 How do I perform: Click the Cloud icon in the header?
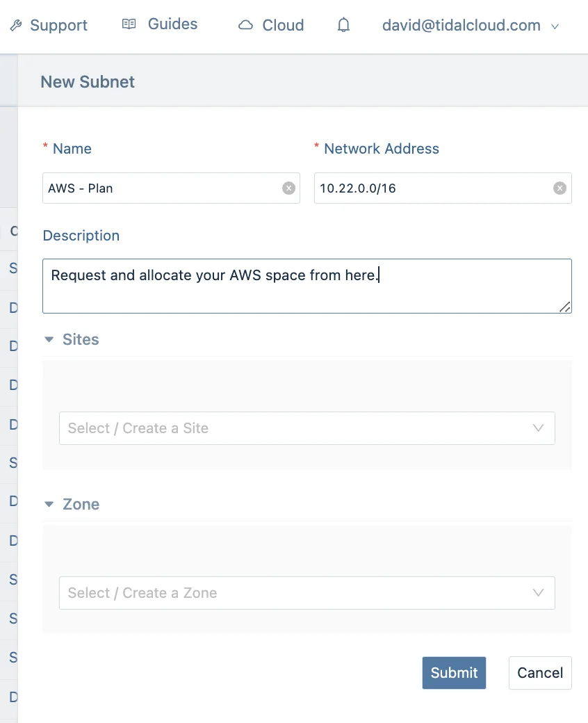[x=245, y=25]
